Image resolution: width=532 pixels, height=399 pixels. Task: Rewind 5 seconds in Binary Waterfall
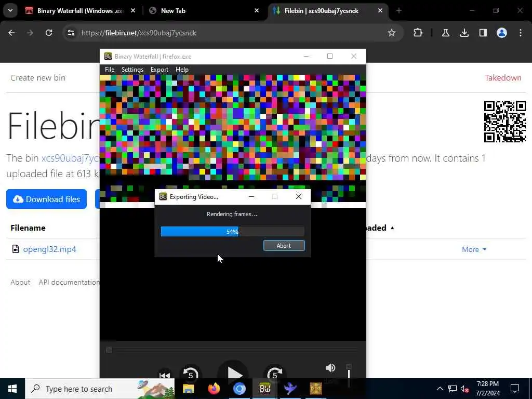click(x=191, y=373)
